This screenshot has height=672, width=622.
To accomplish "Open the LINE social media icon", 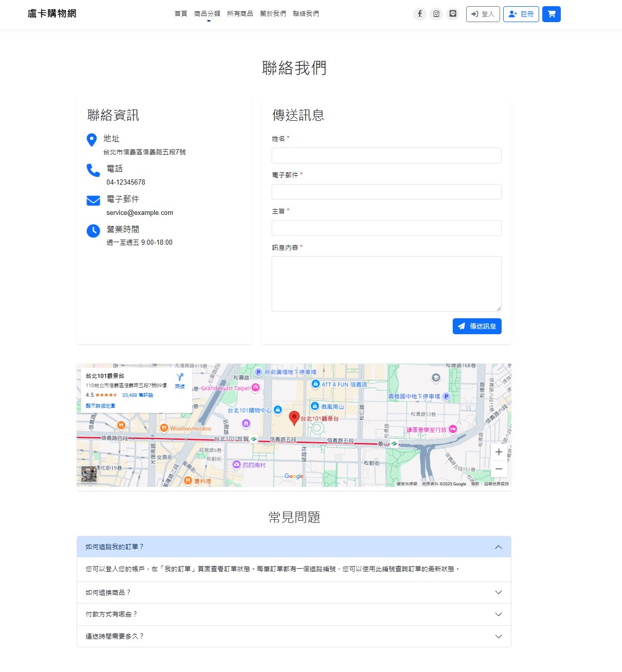I will pos(453,14).
